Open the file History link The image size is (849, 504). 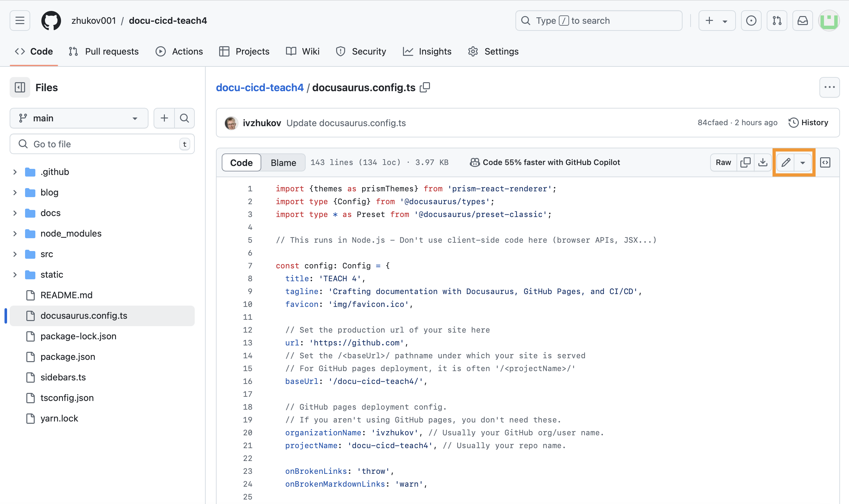point(808,123)
